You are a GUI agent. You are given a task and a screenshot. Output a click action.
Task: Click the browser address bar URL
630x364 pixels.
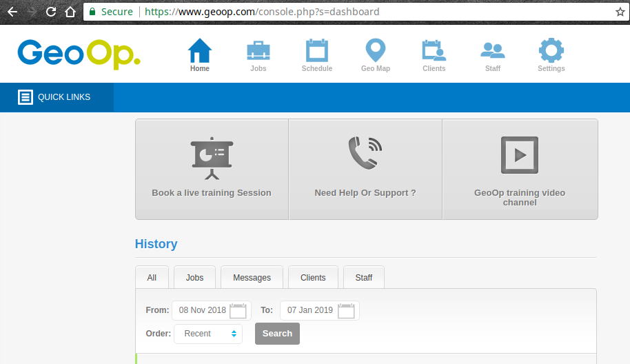(262, 12)
